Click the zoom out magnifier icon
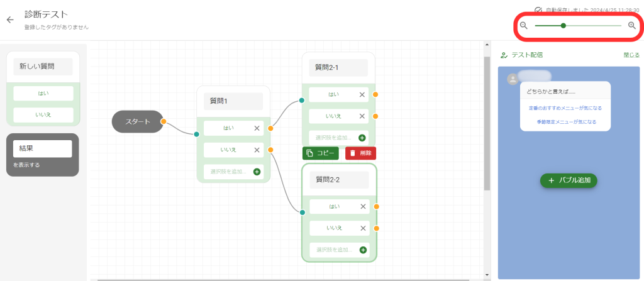The width and height of the screenshot is (644, 281). (x=523, y=25)
